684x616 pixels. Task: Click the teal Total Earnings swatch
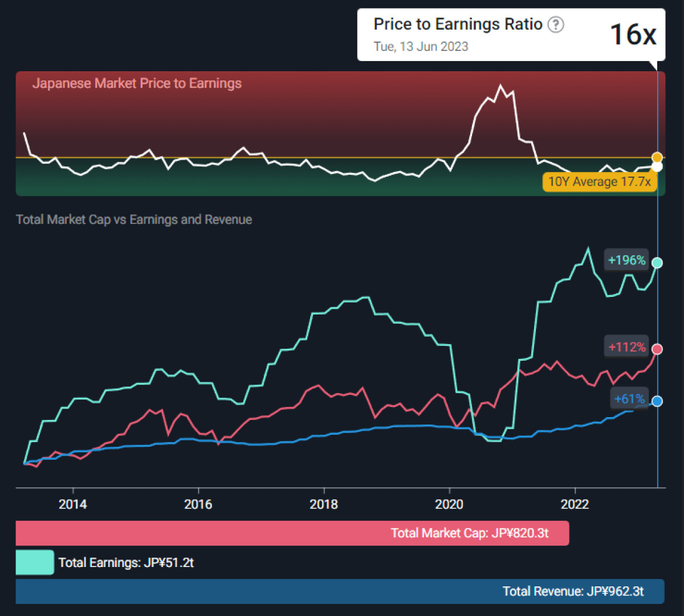click(x=35, y=562)
